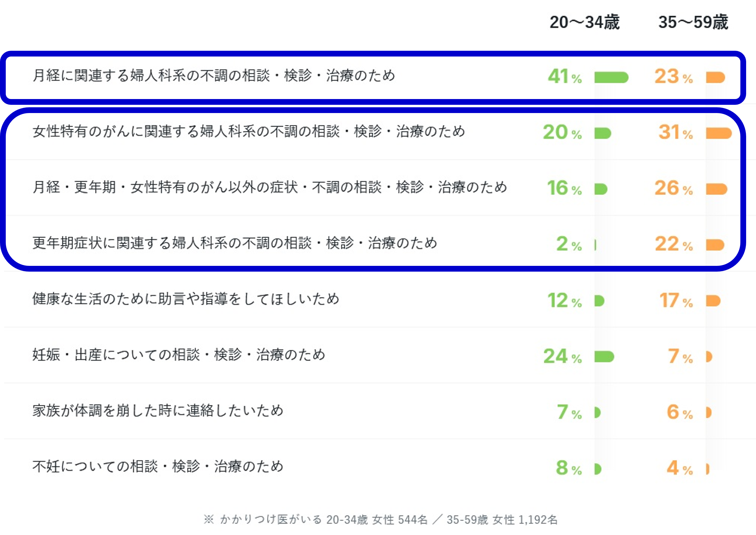
Task: Select the green 41% bar for 月経 row
Action: coord(611,77)
